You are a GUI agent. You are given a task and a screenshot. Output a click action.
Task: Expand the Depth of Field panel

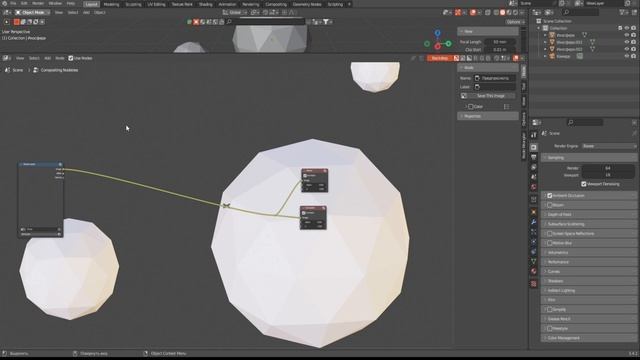click(589, 214)
